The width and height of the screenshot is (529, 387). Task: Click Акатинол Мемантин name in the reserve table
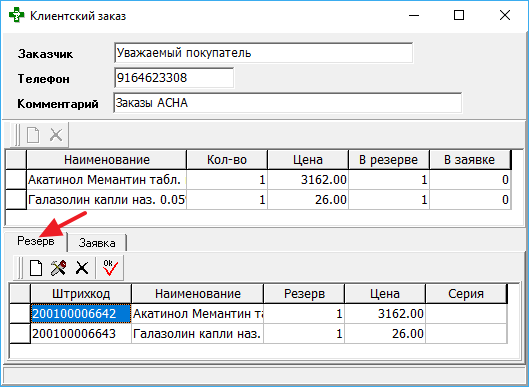[x=198, y=313]
